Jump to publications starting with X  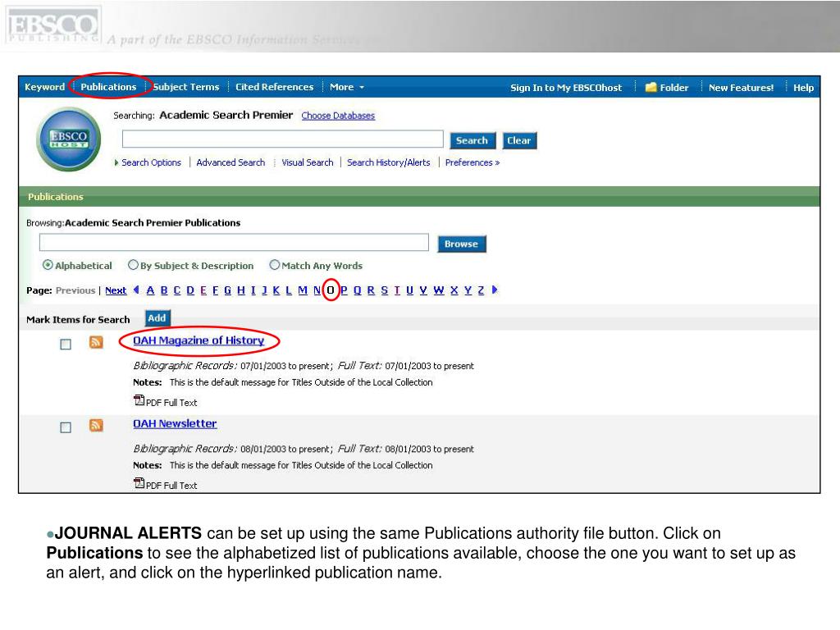coord(454,290)
